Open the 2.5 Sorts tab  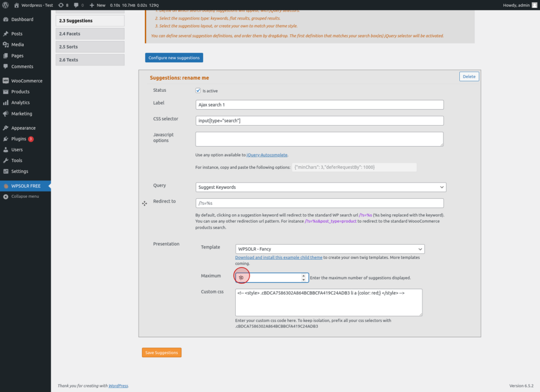click(90, 47)
